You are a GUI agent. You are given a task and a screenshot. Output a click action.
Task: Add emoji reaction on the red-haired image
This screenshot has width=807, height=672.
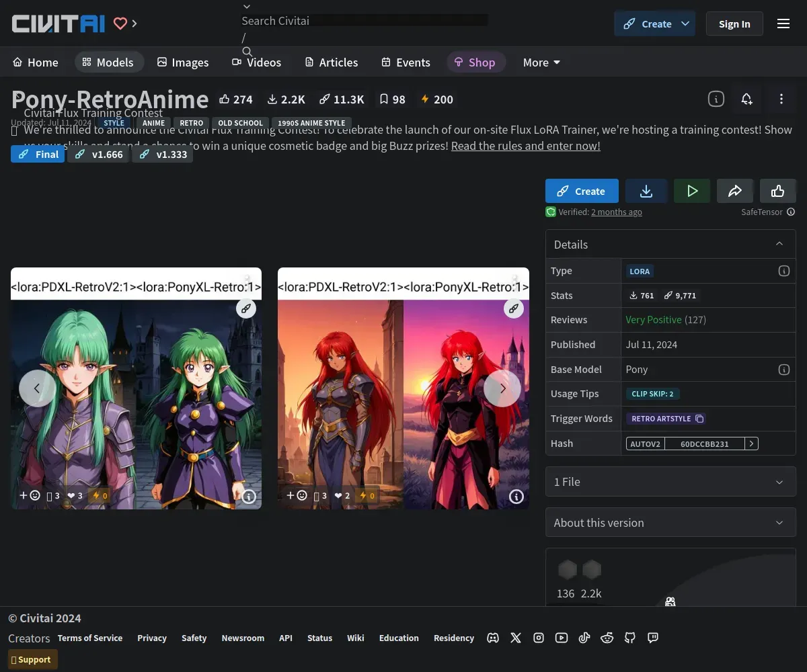[x=297, y=495]
